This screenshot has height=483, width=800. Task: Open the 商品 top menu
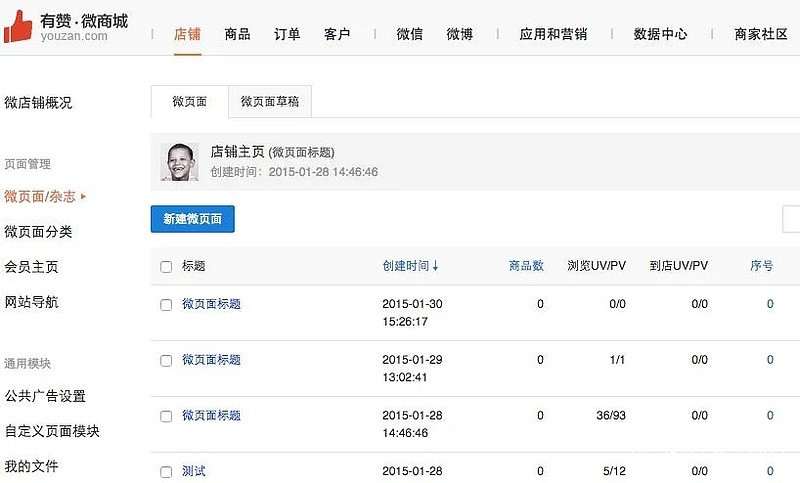coord(237,34)
